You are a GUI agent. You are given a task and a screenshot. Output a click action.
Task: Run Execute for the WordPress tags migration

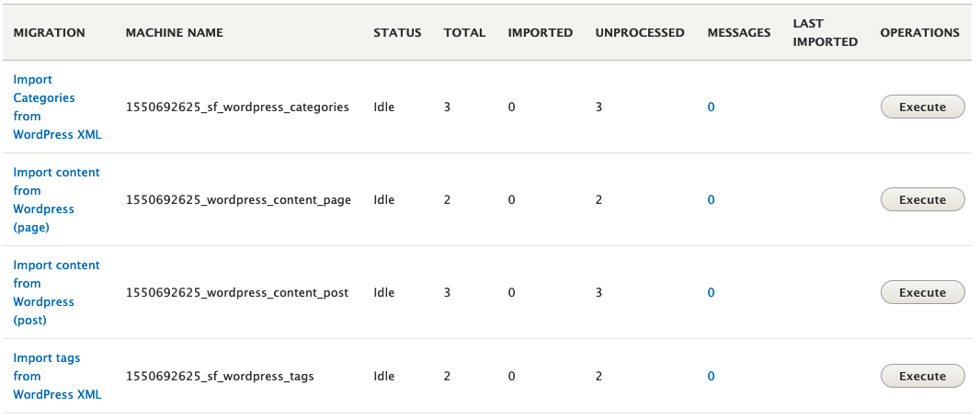[922, 376]
